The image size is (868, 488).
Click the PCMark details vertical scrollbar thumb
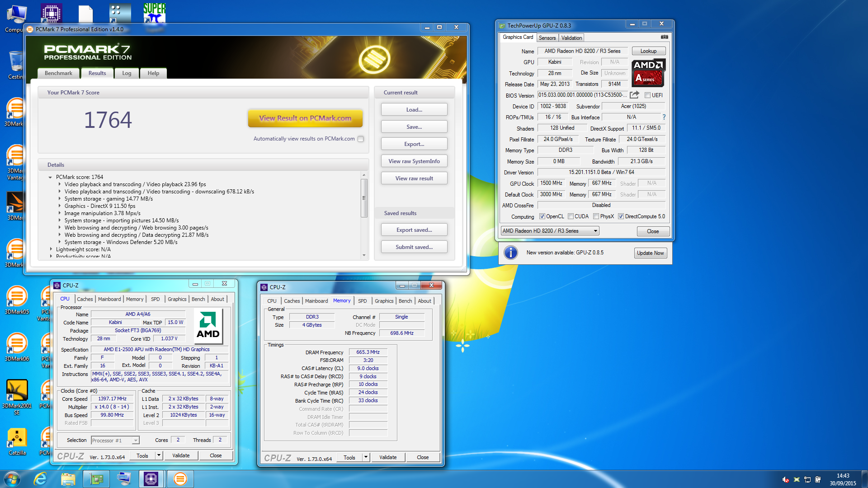click(364, 198)
